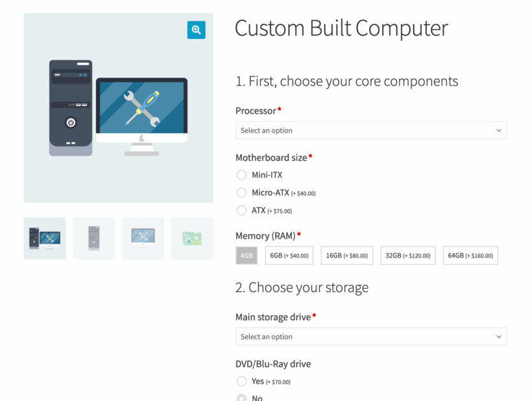The image size is (532, 401).
Task: Keep the currently selected 4GB RAM option
Action: (246, 255)
